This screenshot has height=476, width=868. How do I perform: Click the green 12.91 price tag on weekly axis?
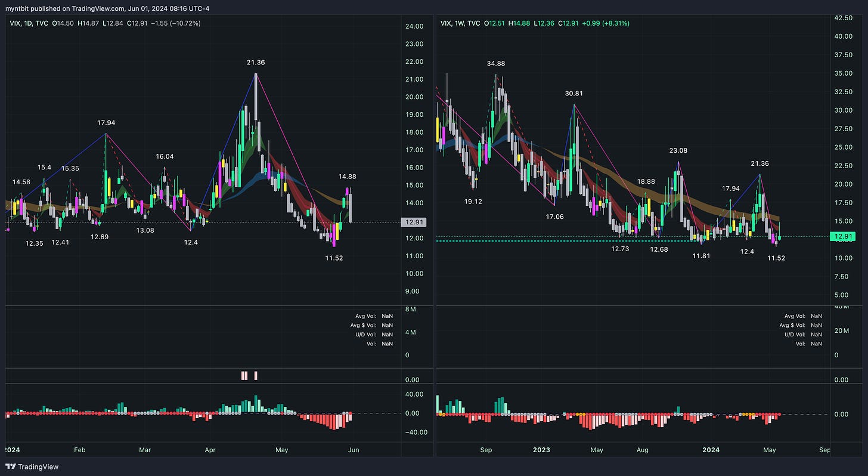[843, 237]
